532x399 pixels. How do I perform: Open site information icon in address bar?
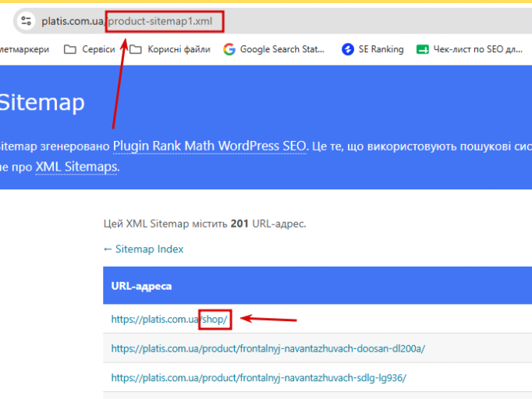pos(26,21)
